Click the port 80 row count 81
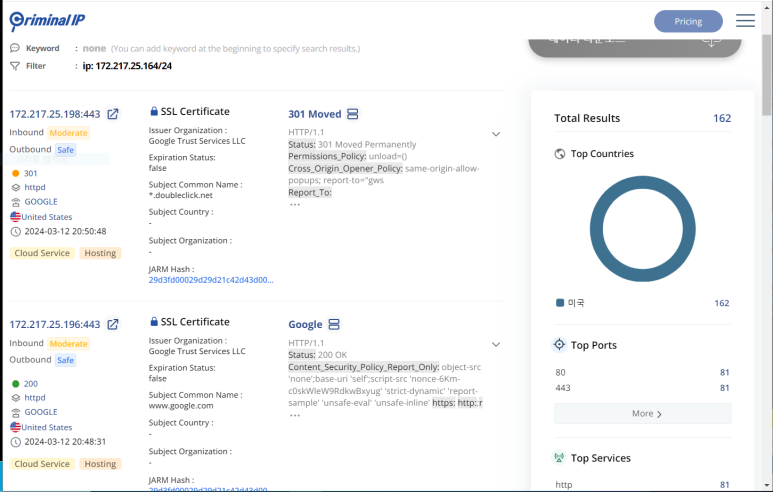 click(x=724, y=372)
